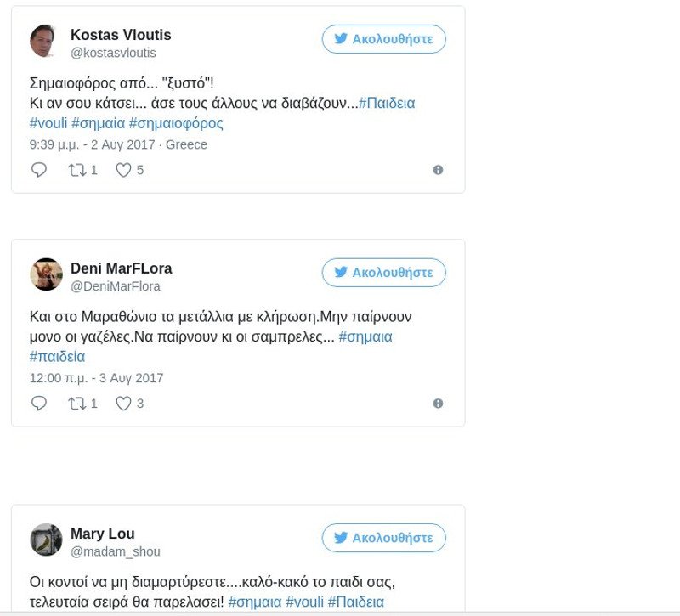680x616 pixels.
Task: Open Mary Lou profile avatar
Action: (46, 540)
